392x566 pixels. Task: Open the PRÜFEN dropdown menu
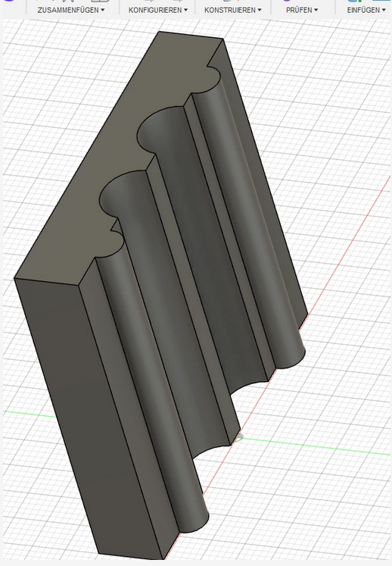[x=302, y=10]
